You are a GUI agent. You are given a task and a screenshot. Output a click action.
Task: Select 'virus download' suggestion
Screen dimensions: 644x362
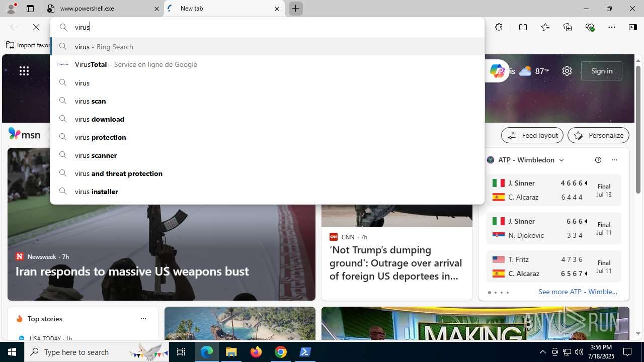coord(267,119)
